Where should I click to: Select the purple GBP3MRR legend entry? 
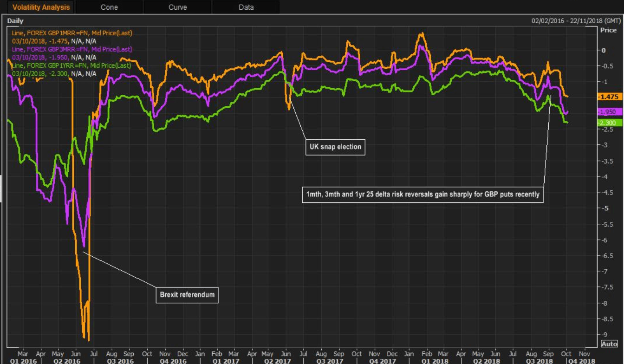click(72, 49)
